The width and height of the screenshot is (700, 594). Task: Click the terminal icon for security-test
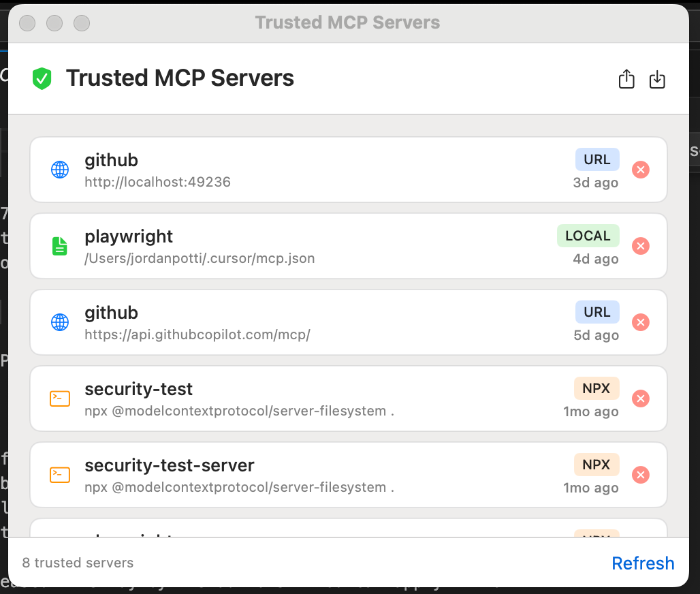point(60,398)
